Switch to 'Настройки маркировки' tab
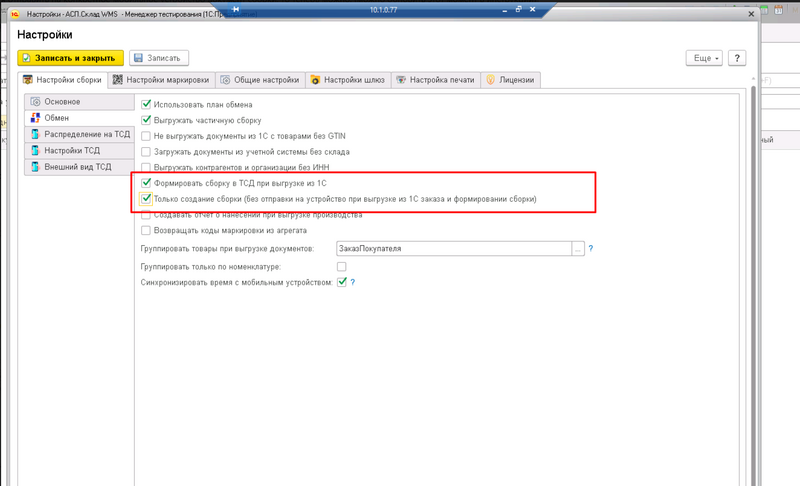This screenshot has height=486, width=800. tap(161, 80)
